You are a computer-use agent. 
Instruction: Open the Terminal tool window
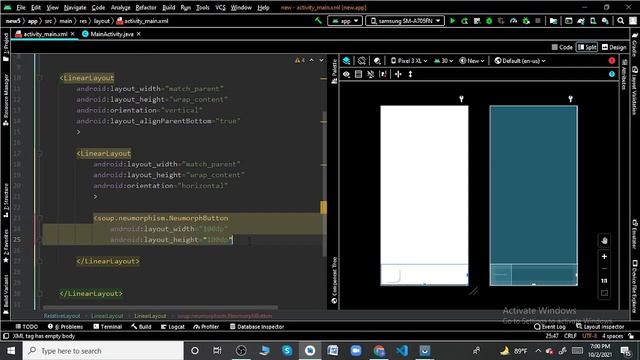(108, 327)
